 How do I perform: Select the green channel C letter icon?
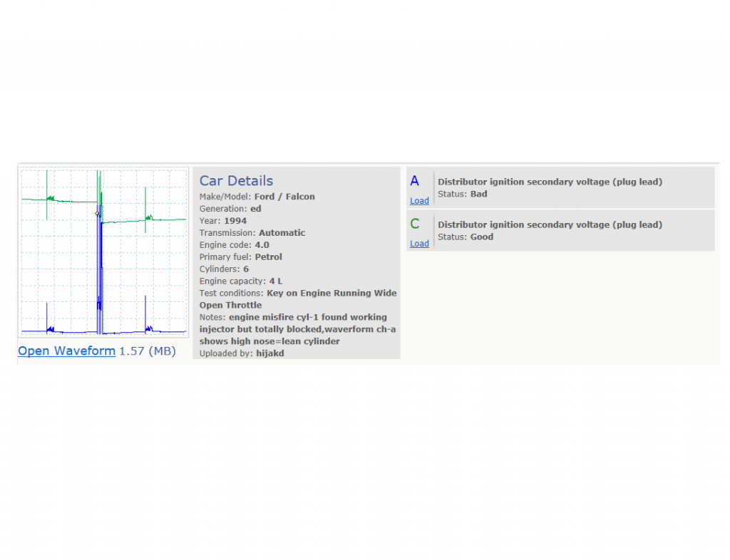tap(415, 224)
